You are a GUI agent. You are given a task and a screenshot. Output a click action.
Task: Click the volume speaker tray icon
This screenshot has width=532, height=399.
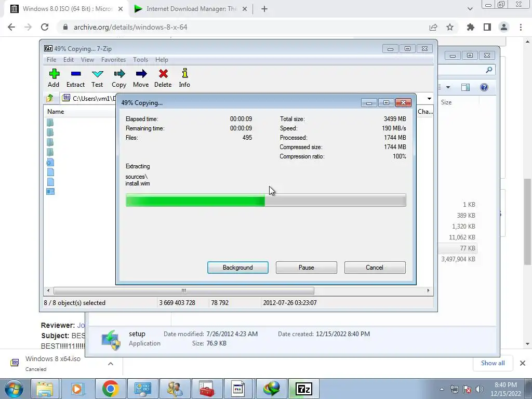[x=479, y=389]
